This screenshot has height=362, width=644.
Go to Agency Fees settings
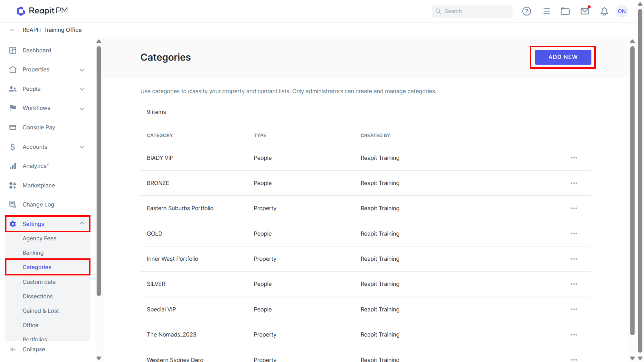pos(39,238)
